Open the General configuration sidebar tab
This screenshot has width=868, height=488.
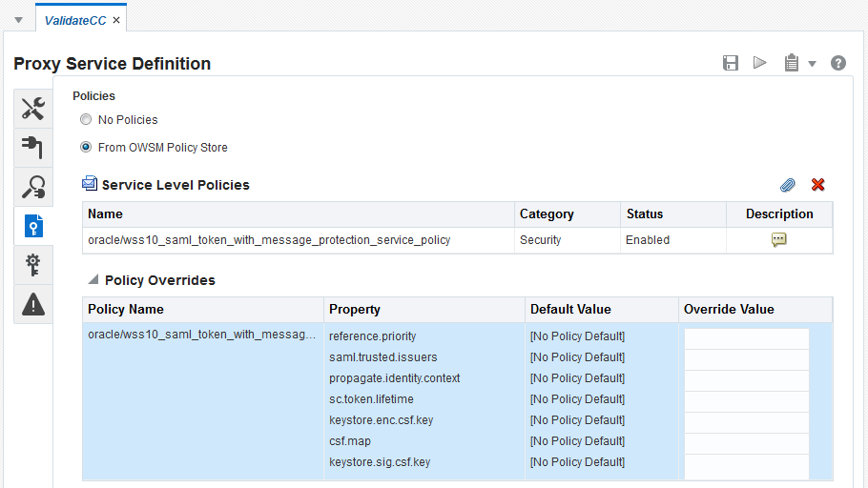[33, 109]
